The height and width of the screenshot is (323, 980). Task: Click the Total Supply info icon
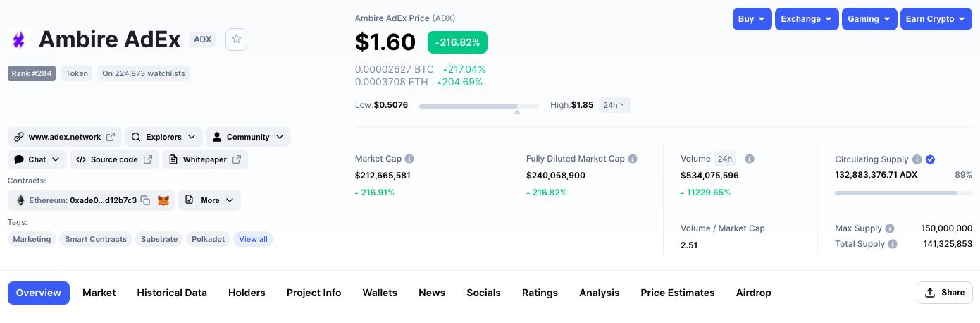pyautogui.click(x=893, y=244)
